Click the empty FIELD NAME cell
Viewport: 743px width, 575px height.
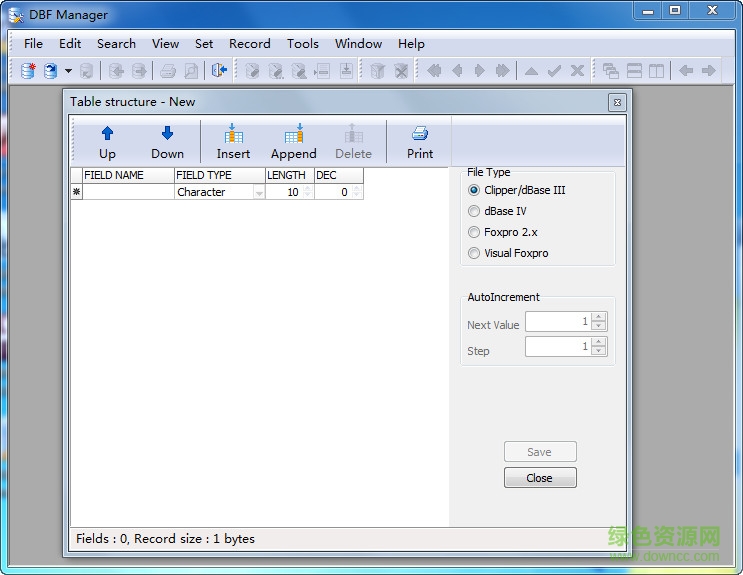[128, 192]
